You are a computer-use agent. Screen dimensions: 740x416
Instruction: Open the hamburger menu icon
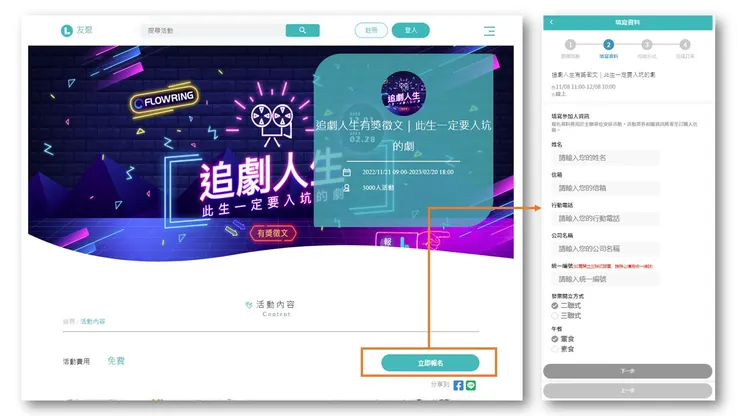coord(489,31)
